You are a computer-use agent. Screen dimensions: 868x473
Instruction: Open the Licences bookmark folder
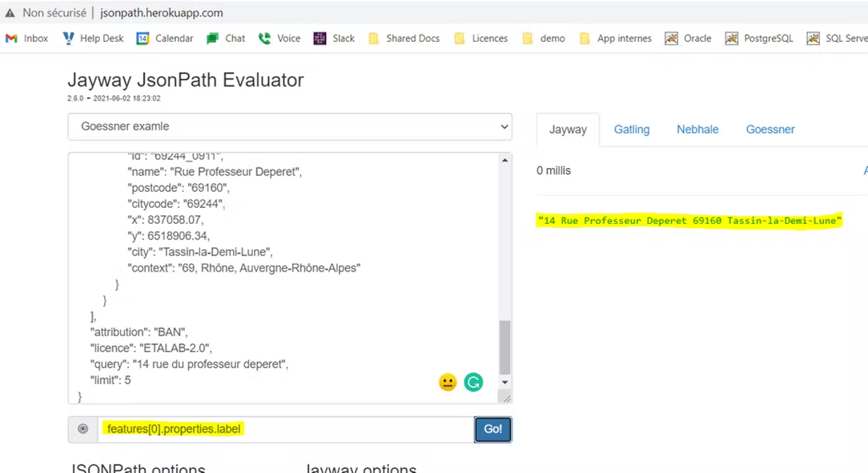coord(481,38)
